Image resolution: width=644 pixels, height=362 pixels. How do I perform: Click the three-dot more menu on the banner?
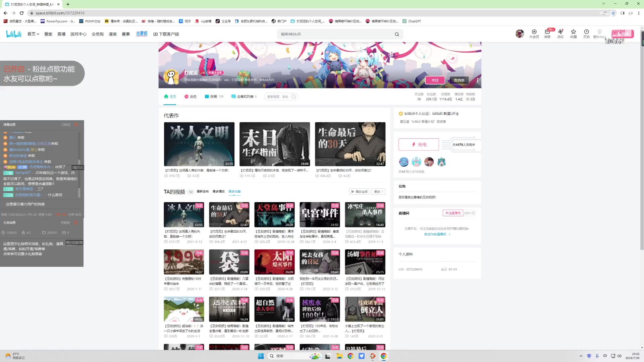tap(477, 80)
